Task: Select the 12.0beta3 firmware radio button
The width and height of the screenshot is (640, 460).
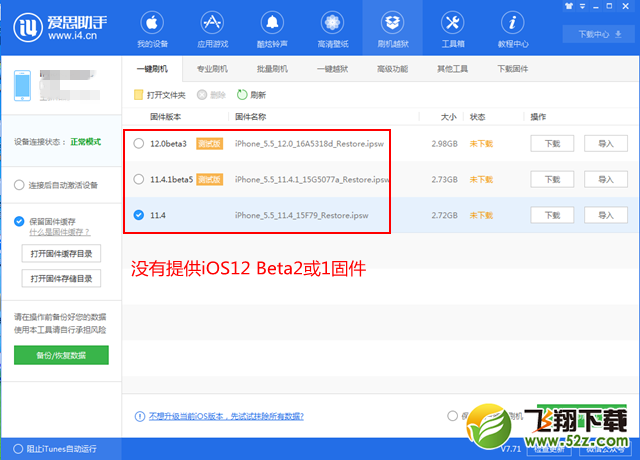Action: [x=139, y=144]
